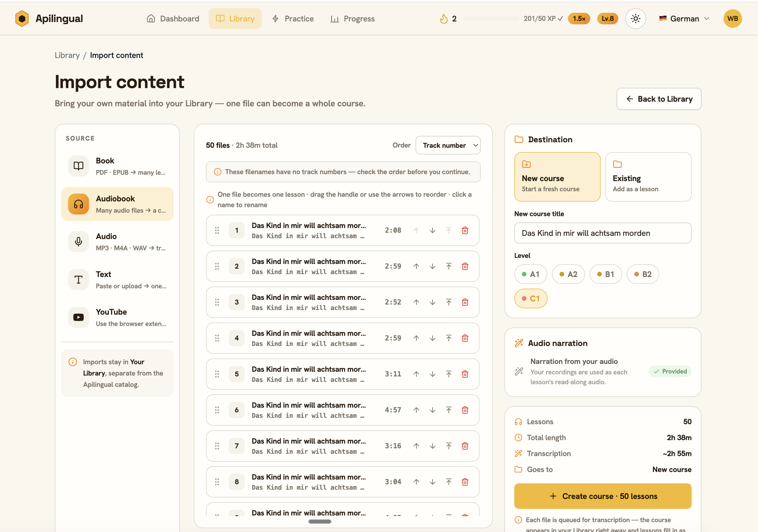Open the German language selector

684,19
